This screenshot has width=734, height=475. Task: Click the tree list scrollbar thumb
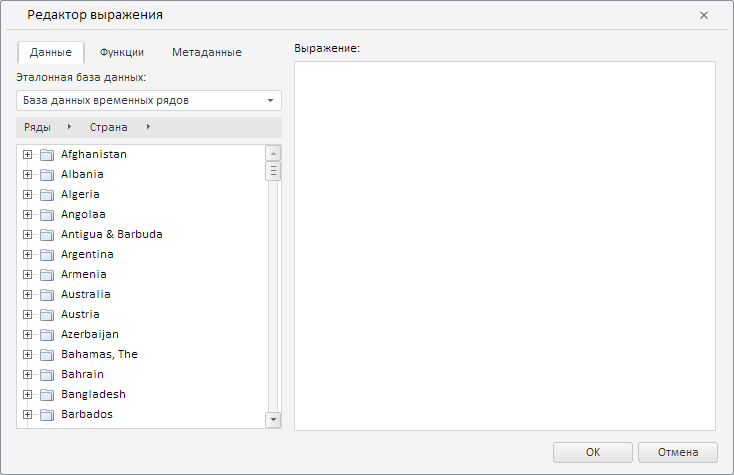pyautogui.click(x=273, y=171)
